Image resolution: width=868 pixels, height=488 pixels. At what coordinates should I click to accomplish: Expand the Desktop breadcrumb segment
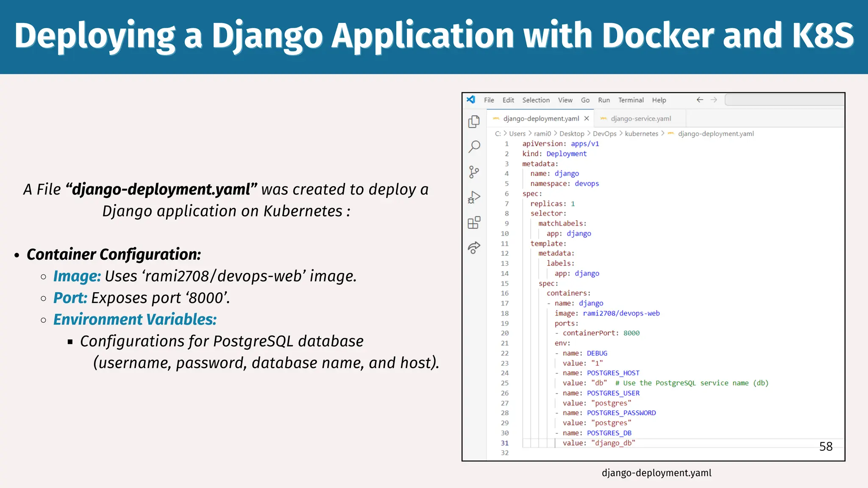point(571,134)
